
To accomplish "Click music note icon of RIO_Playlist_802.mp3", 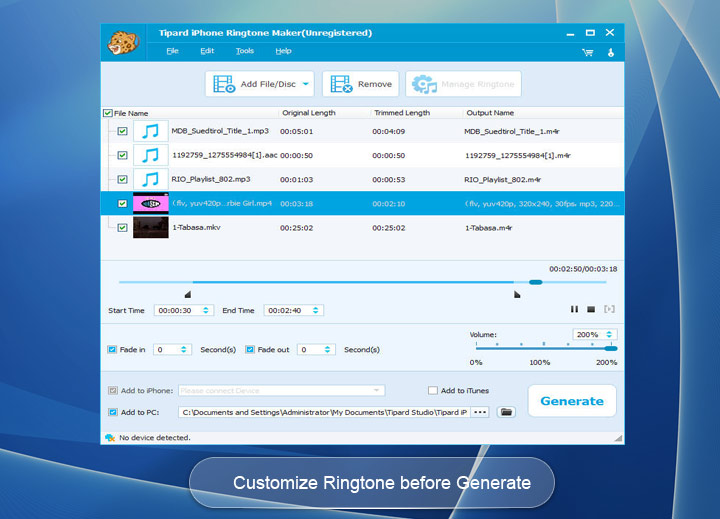I will (151, 179).
